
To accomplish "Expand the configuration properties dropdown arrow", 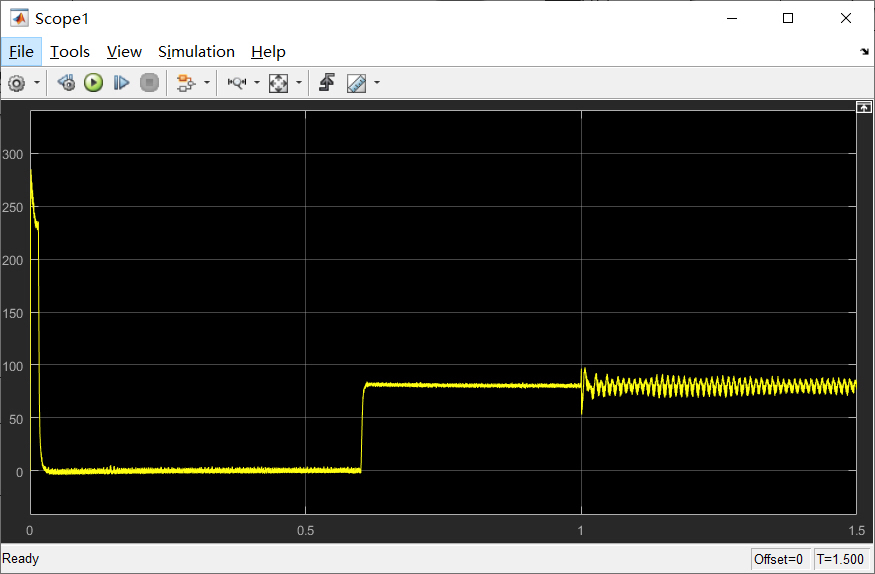I will (37, 83).
